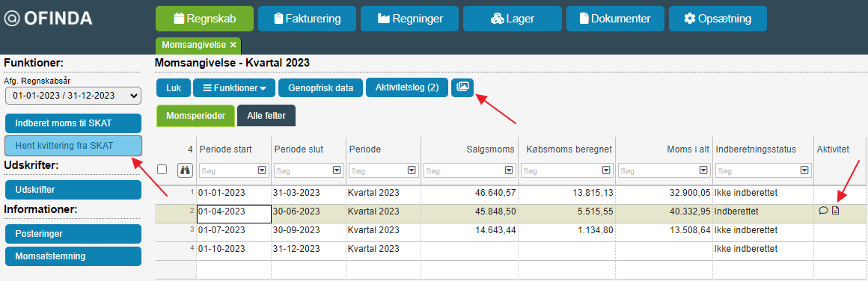
Task: Sort by the Indberetningsstatus column header
Action: click(756, 150)
